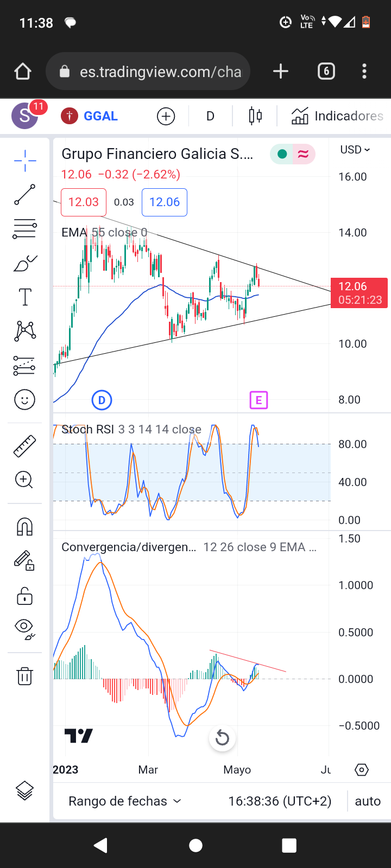The width and height of the screenshot is (391, 868).
Task: Select the EMA 55 close indicator legend
Action: tap(104, 233)
